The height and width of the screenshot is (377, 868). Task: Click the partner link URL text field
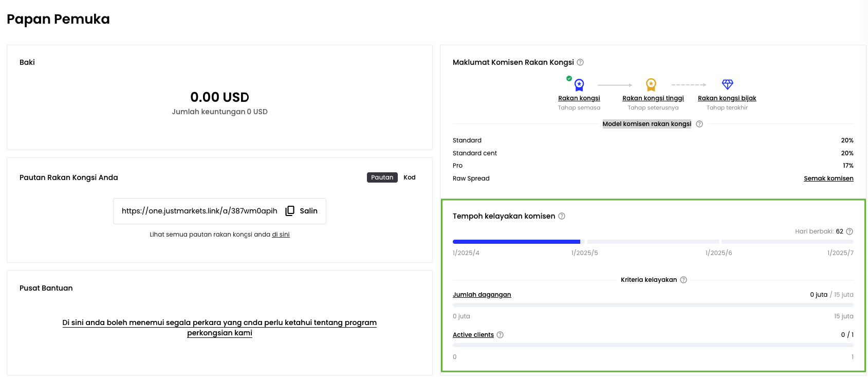[199, 211]
